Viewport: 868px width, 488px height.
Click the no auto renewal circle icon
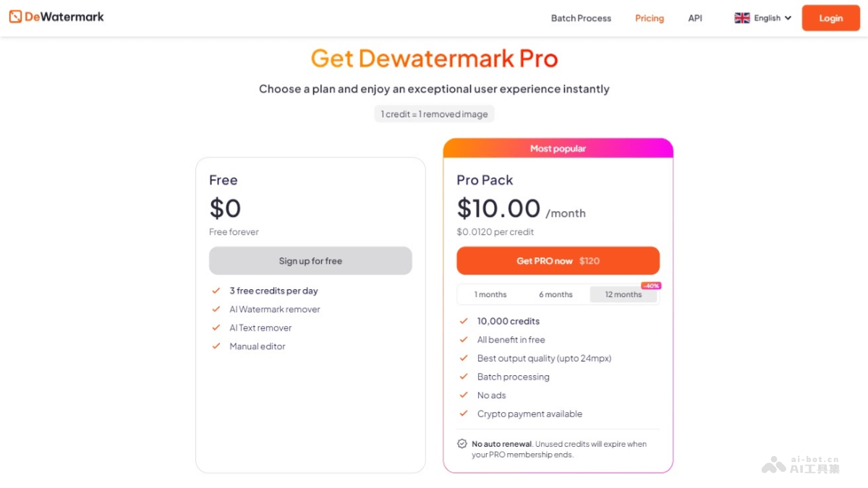tap(461, 444)
